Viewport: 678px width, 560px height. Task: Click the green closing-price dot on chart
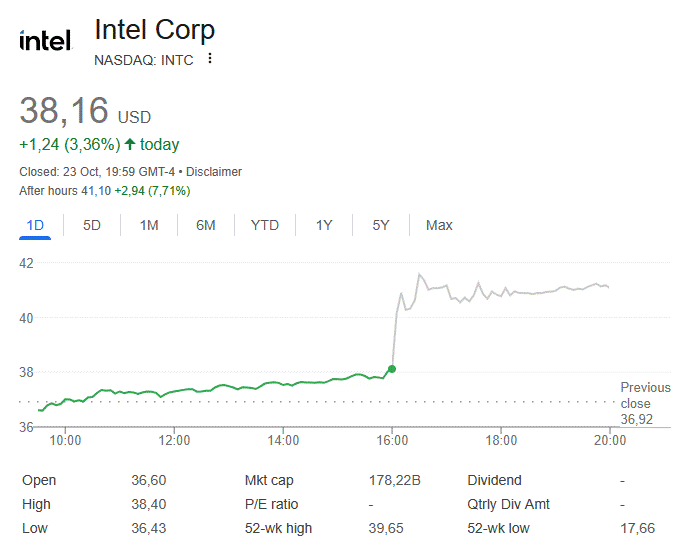coord(392,368)
